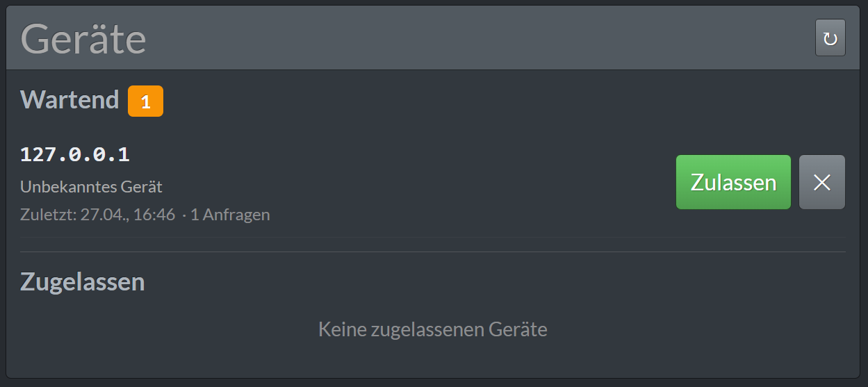
Task: Click the 27.04. date in the pending entry
Action: pos(101,215)
